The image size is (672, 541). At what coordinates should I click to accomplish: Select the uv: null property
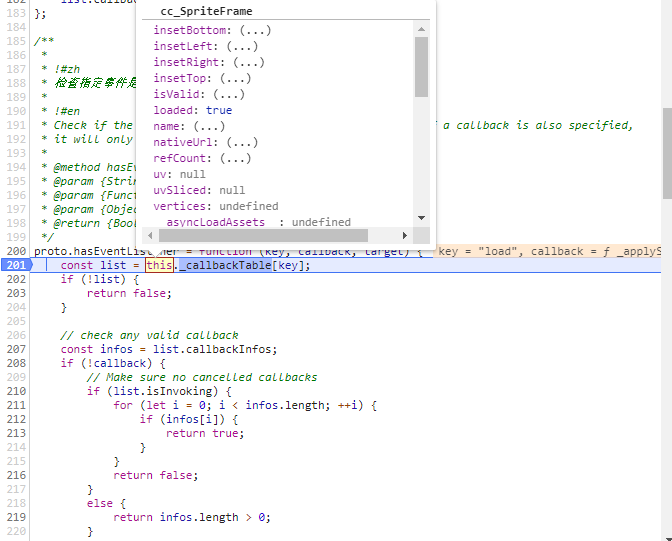[x=179, y=174]
